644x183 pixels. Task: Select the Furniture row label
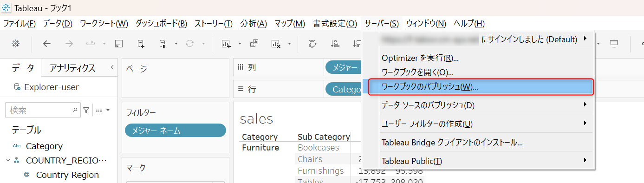260,148
